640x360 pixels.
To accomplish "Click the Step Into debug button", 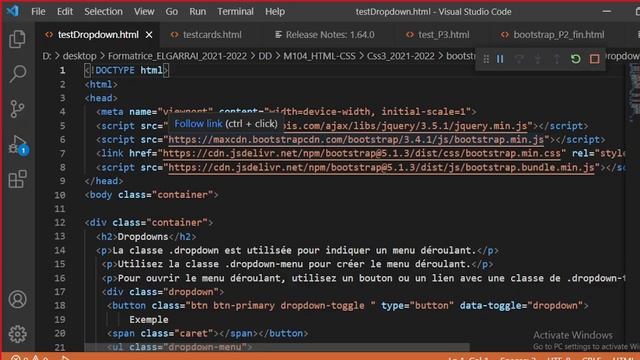I will tap(538, 59).
